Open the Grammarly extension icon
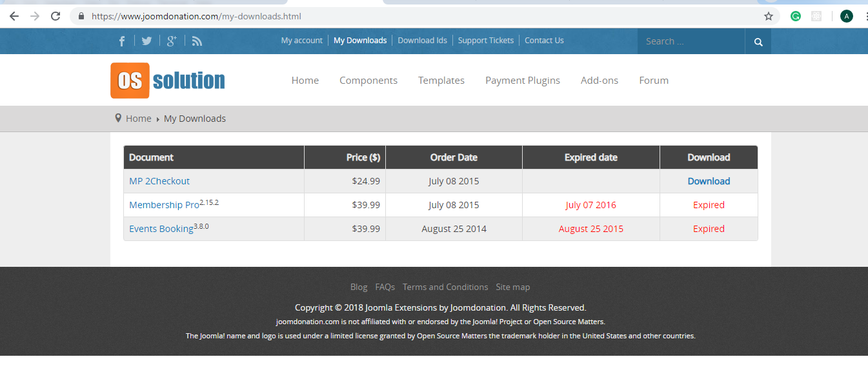This screenshot has height=368, width=868. pos(796,16)
